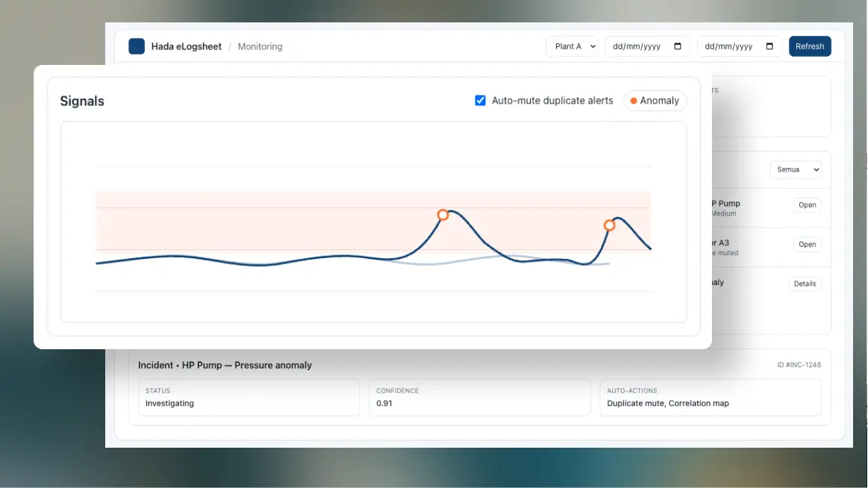
Task: View Details of the anomaly alert
Action: pyautogui.click(x=805, y=284)
